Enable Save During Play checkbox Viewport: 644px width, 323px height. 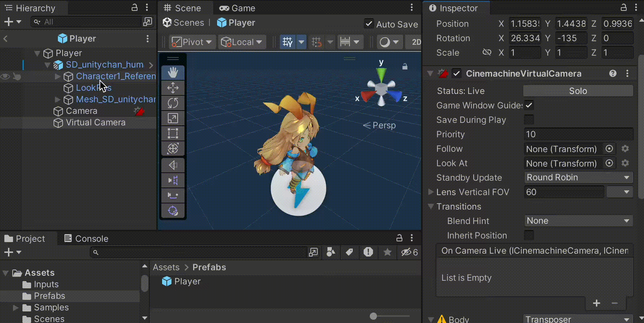[x=529, y=120]
